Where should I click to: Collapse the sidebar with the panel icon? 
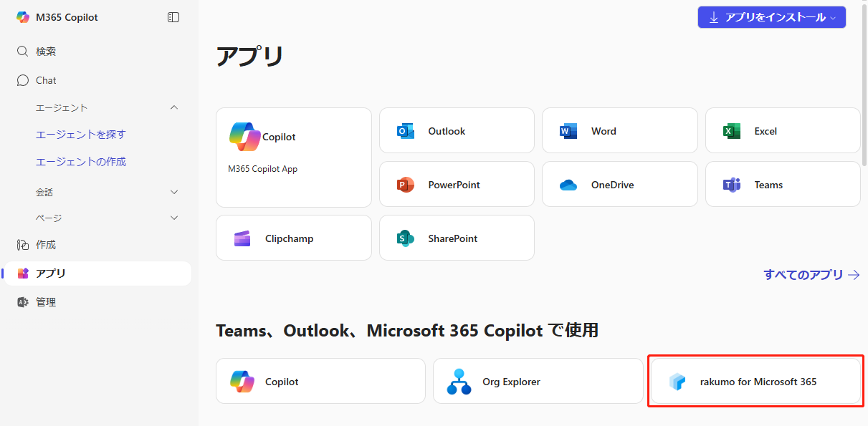tap(173, 17)
